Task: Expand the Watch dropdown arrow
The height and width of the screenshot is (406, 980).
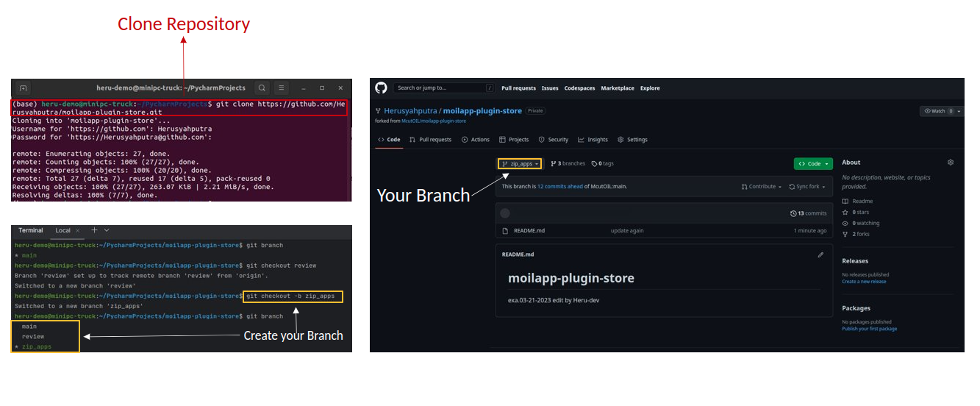Action: pyautogui.click(x=958, y=111)
